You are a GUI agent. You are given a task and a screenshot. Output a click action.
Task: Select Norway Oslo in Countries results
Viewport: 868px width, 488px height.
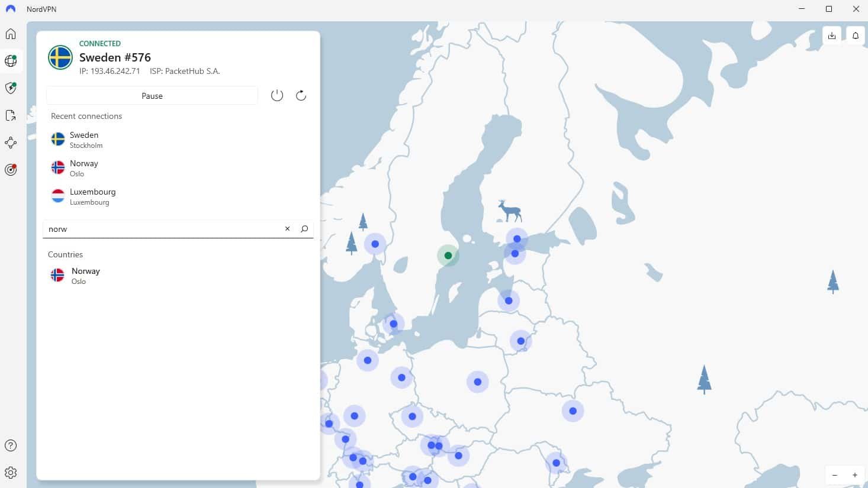click(178, 276)
